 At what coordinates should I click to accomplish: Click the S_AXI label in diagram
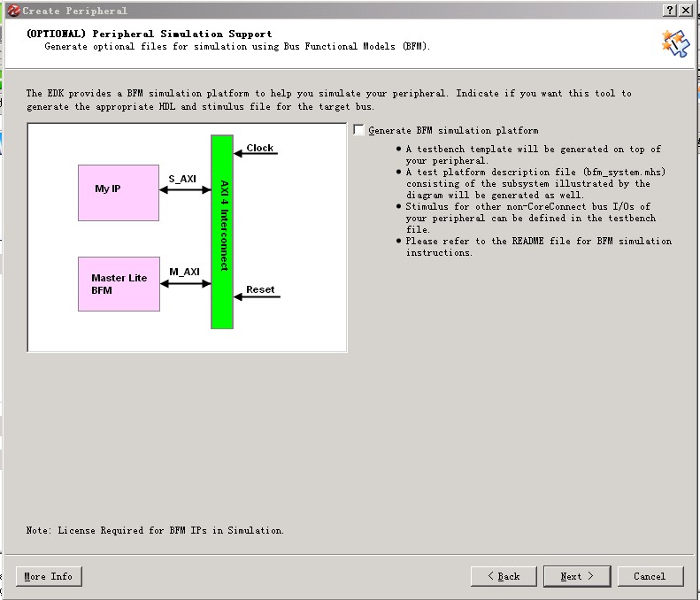(x=182, y=179)
